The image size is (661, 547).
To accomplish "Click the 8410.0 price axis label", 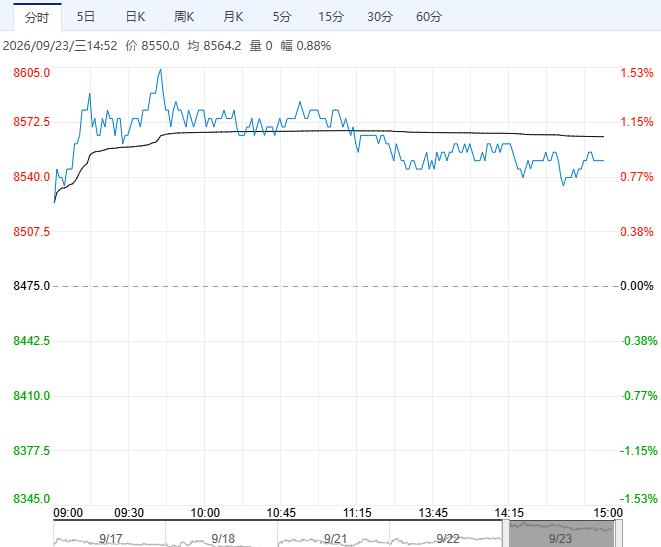I will [31, 395].
